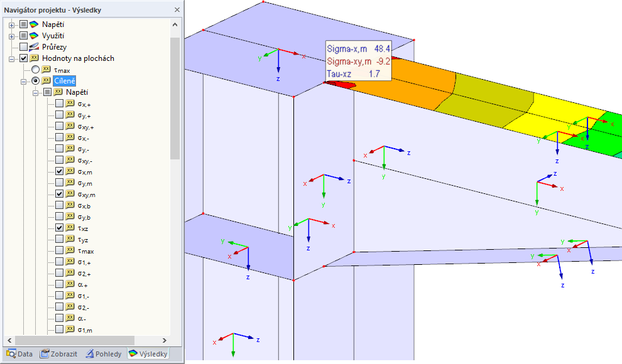This screenshot has width=622, height=364.
Task: Select the σ1,- tree label
Action: (84, 296)
